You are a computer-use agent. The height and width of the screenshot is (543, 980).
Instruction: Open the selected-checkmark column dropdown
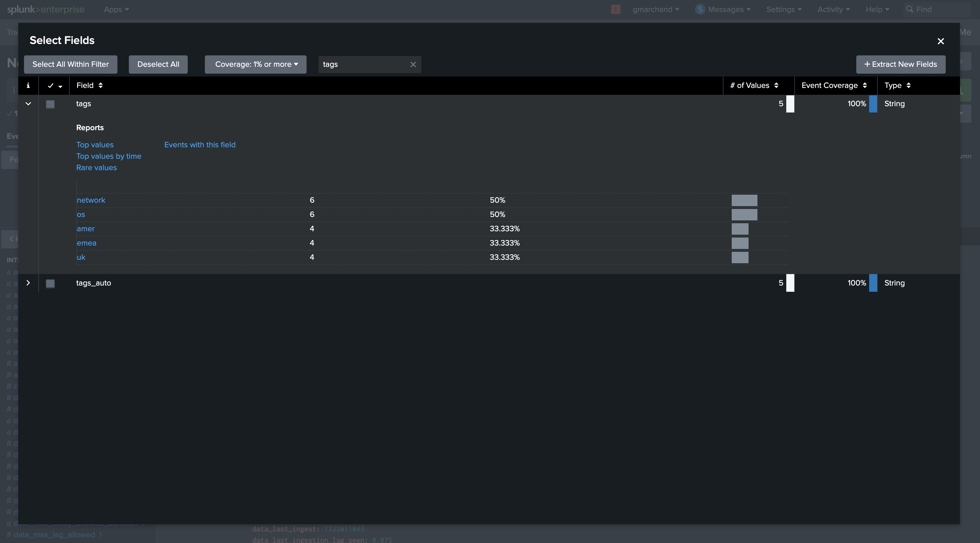click(x=60, y=86)
